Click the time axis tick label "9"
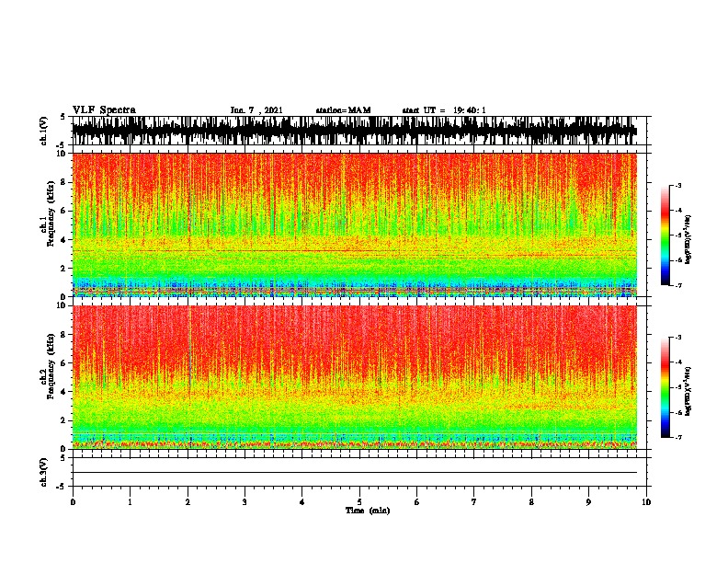 point(588,502)
